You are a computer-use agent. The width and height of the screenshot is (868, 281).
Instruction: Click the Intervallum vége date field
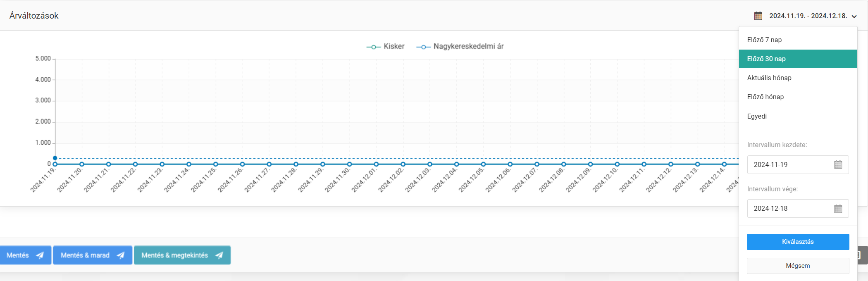click(x=789, y=209)
